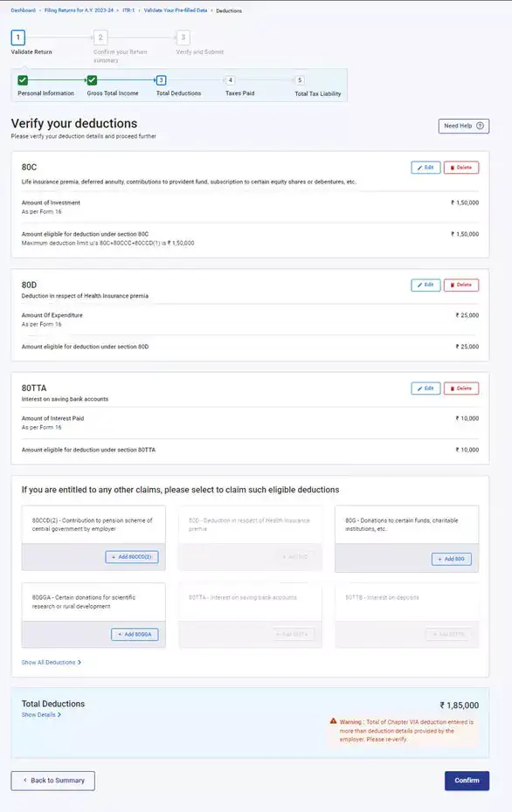Go to step 5 Total Tax Liability

[x=300, y=80]
